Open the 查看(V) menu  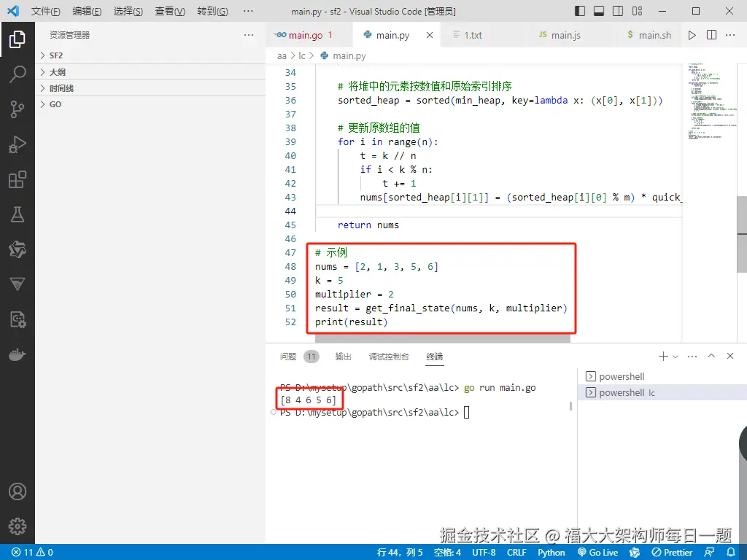click(x=170, y=11)
